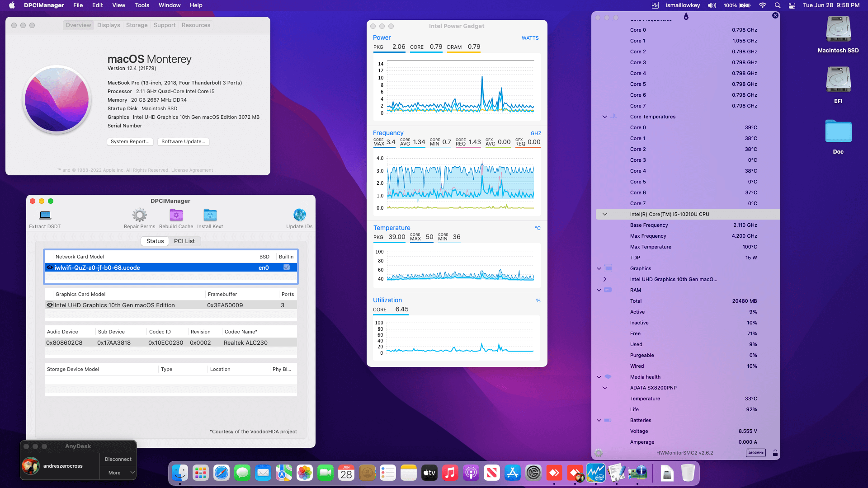Screen dimensions: 868x488
Task: Collapse the Intel Core i5-10210U CPU group
Action: (x=605, y=214)
